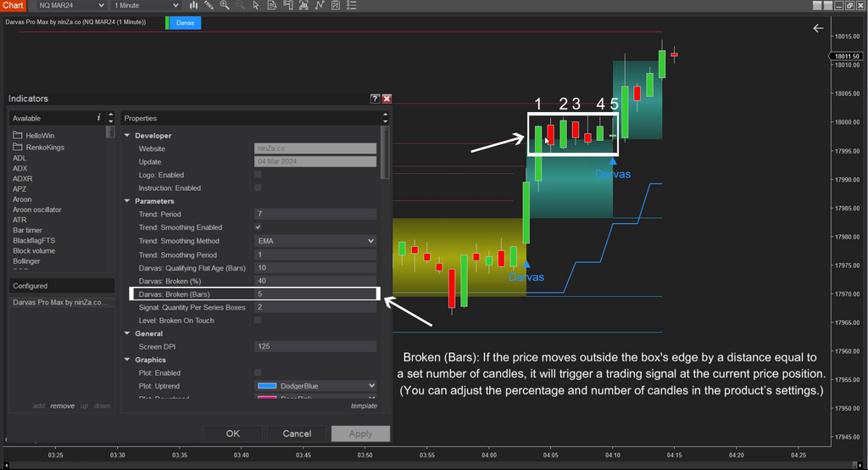Click the zoom in magnifier icon
Image resolution: width=868 pixels, height=470 pixels.
[224, 5]
